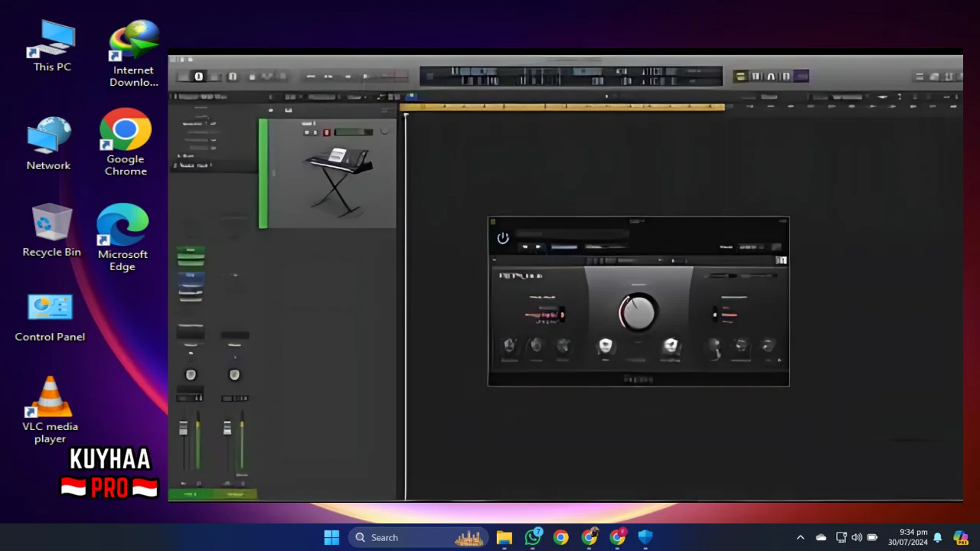Click the left mixer channel's volume fader

coord(184,429)
